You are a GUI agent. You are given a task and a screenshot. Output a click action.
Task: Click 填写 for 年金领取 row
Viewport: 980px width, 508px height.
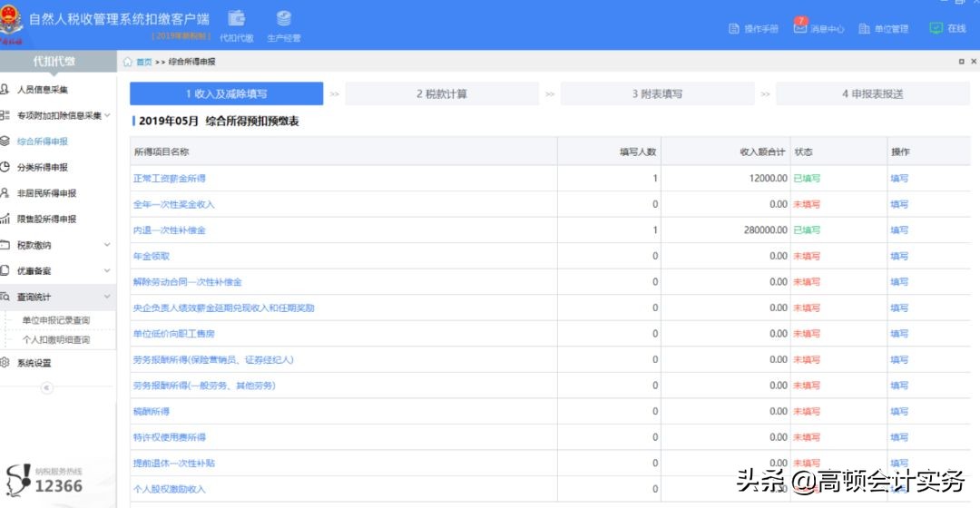899,256
